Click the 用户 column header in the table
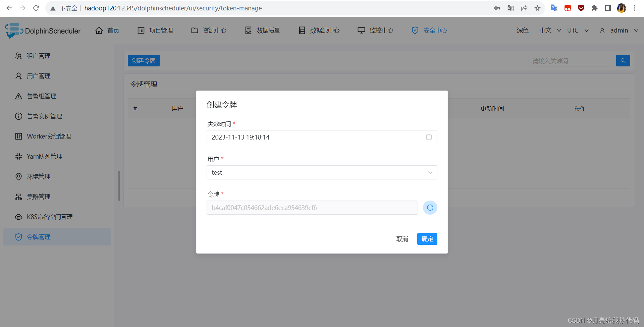The width and height of the screenshot is (644, 327). 177,108
